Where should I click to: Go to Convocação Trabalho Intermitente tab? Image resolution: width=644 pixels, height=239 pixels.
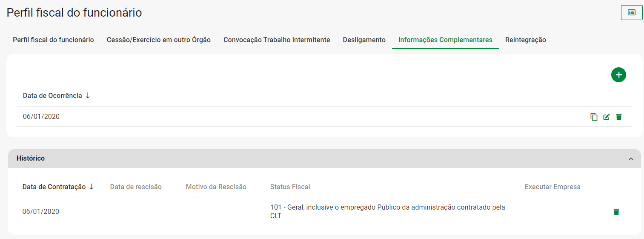point(277,40)
